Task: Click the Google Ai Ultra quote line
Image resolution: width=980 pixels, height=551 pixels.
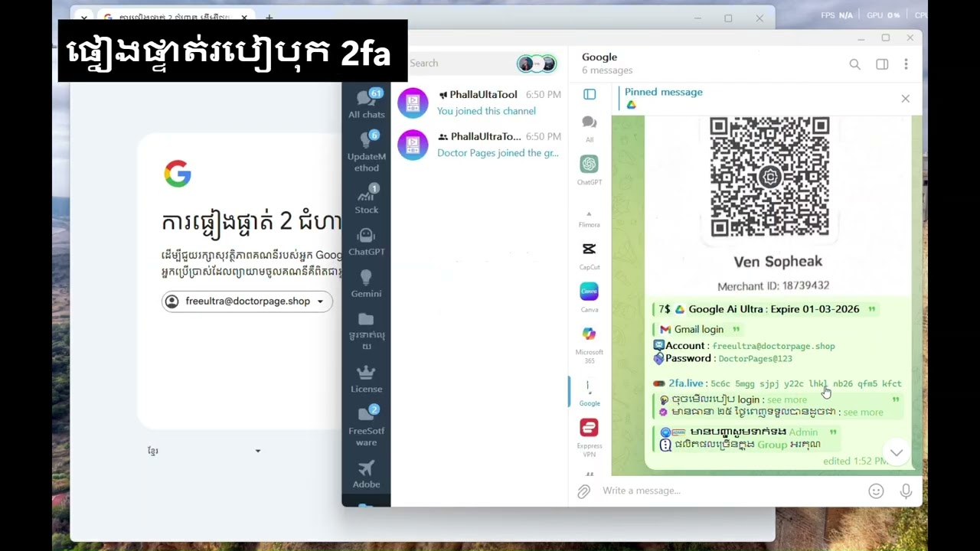Action: [x=765, y=309]
